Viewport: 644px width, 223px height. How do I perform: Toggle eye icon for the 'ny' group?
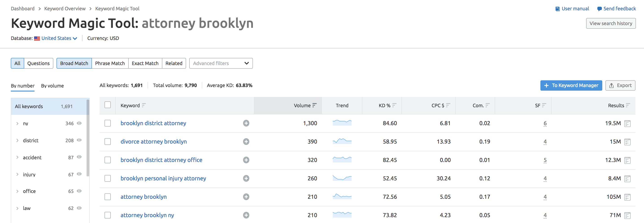pos(79,123)
